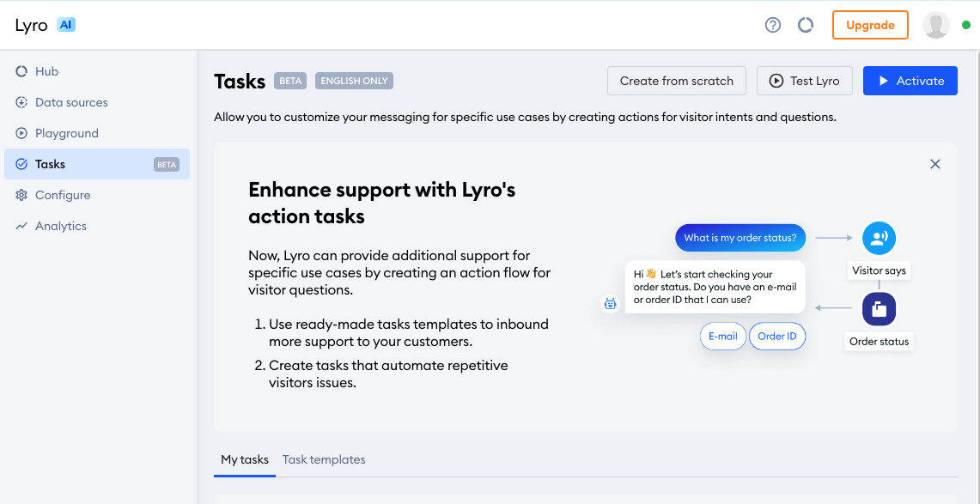Click the E-mail quick reply chip
The width and height of the screenshot is (980, 504).
point(722,336)
